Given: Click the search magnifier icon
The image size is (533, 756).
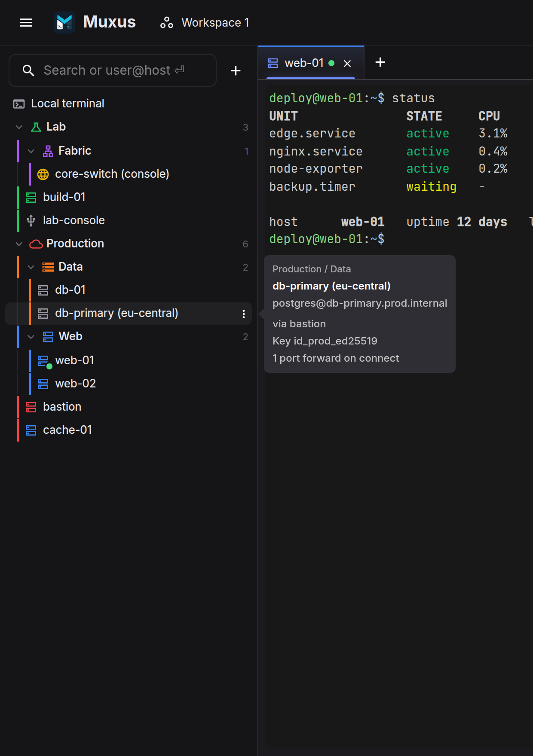Looking at the screenshot, I should [28, 70].
